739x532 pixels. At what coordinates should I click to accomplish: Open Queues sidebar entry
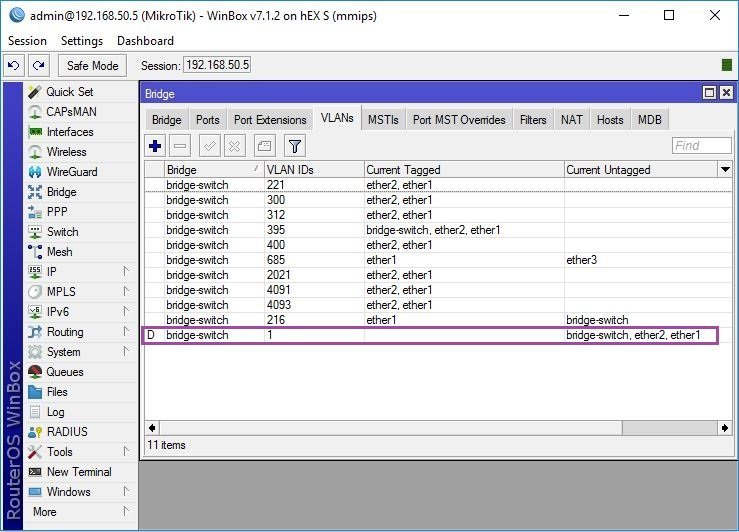click(x=65, y=372)
